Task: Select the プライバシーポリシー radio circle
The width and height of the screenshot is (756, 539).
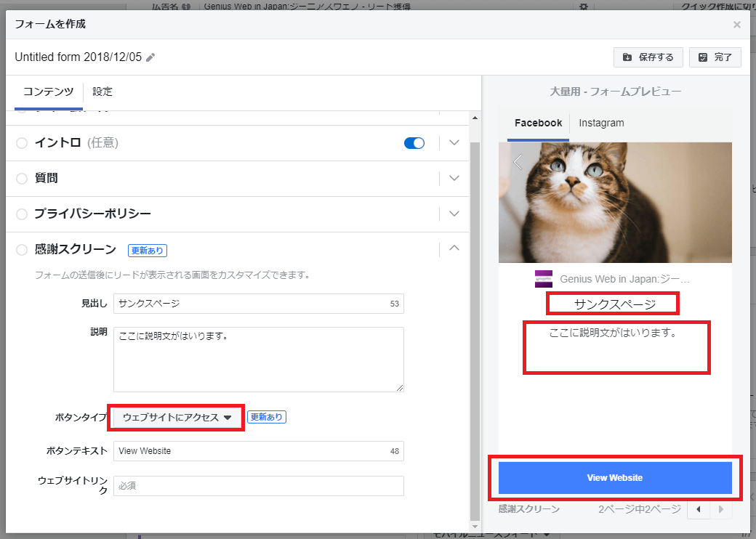Action: pyautogui.click(x=22, y=214)
